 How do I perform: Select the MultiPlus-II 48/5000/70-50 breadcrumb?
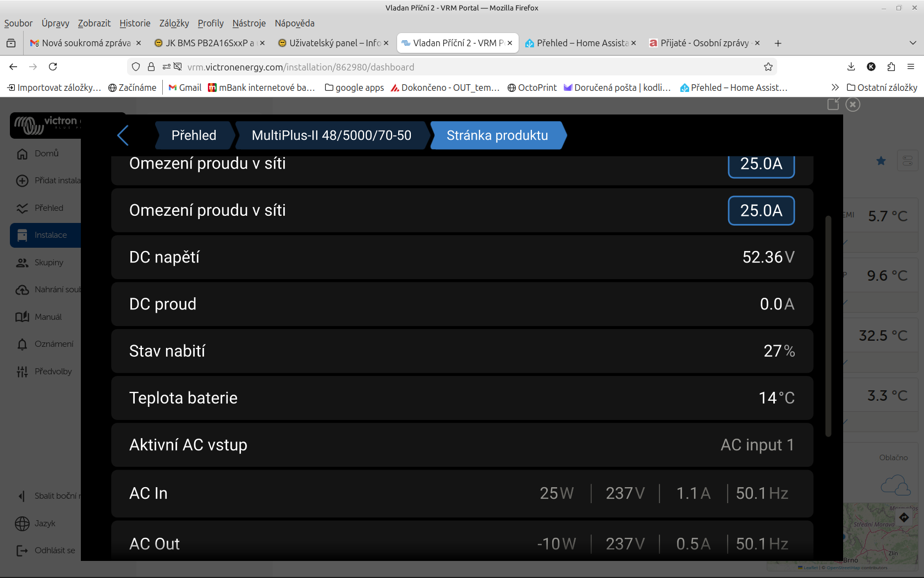(332, 135)
